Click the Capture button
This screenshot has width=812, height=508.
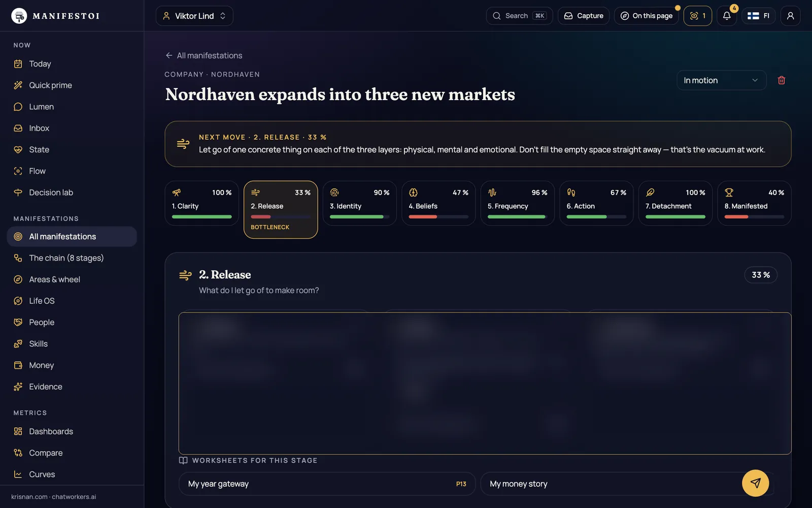click(584, 16)
